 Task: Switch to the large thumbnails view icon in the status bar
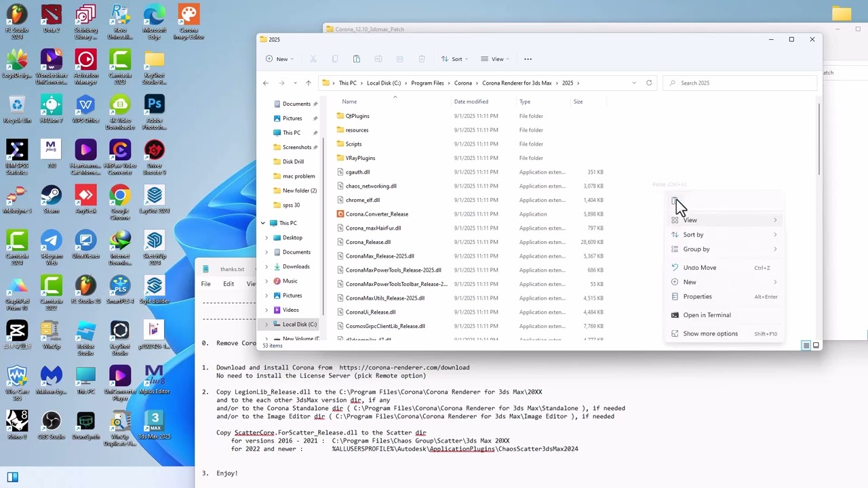tap(816, 345)
